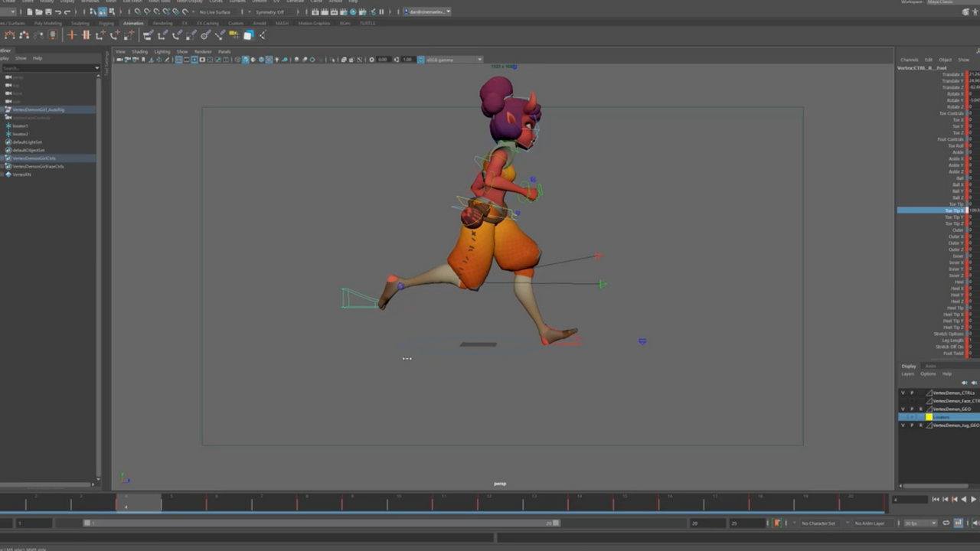Image resolution: width=980 pixels, height=551 pixels.
Task: Open the Symmetry: Off dropdown
Action: [x=269, y=12]
